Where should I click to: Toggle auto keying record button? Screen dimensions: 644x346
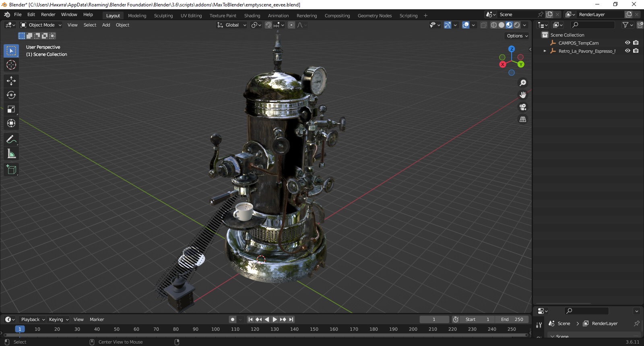pyautogui.click(x=233, y=319)
